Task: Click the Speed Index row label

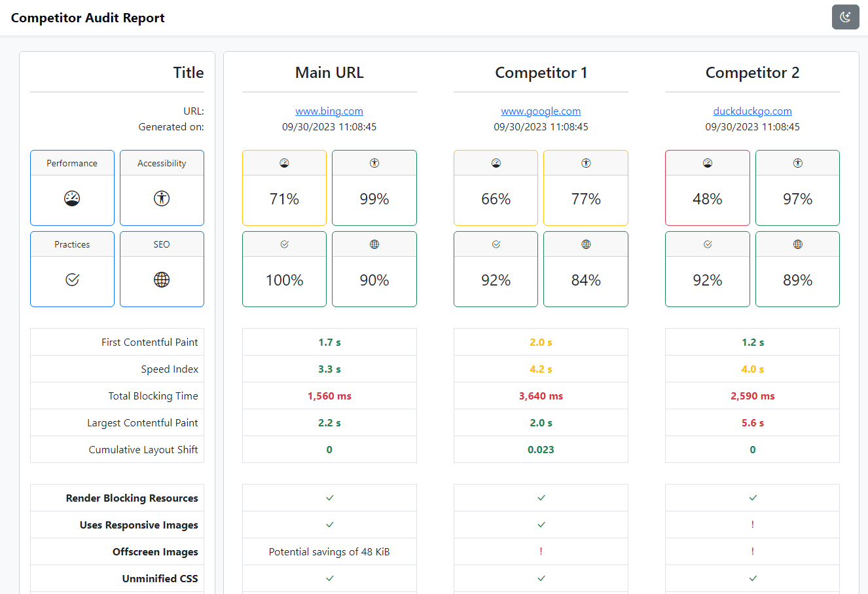Action: pyautogui.click(x=170, y=369)
